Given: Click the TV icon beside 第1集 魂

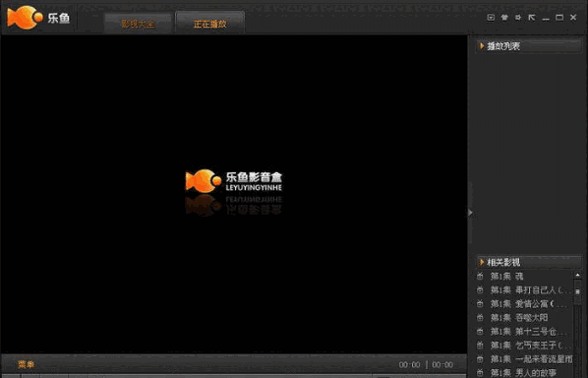Looking at the screenshot, I should click(480, 277).
